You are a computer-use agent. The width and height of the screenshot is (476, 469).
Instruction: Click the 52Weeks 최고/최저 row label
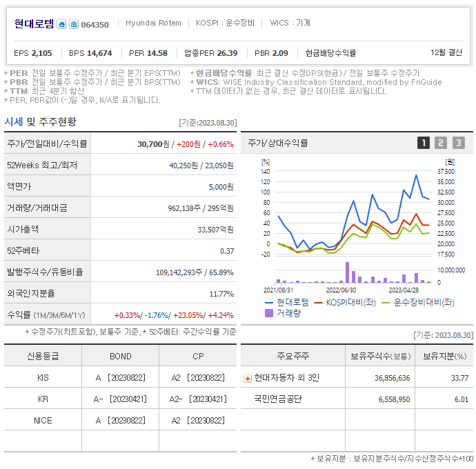[42, 165]
